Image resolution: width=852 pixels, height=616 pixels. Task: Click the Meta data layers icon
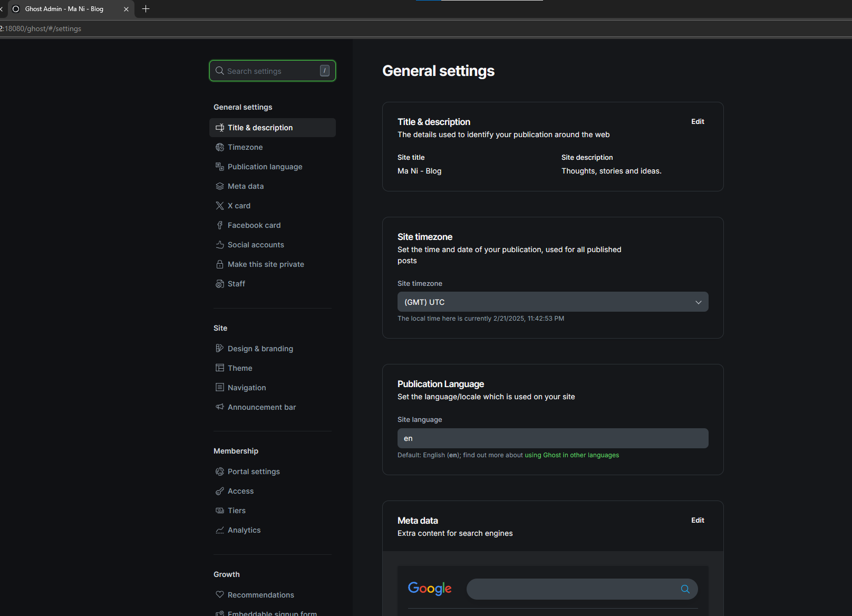[220, 186]
